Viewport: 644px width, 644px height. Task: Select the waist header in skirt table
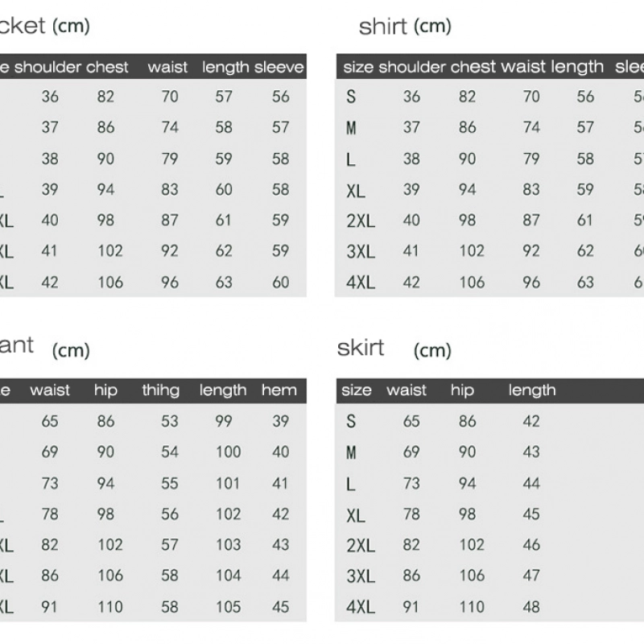407,390
